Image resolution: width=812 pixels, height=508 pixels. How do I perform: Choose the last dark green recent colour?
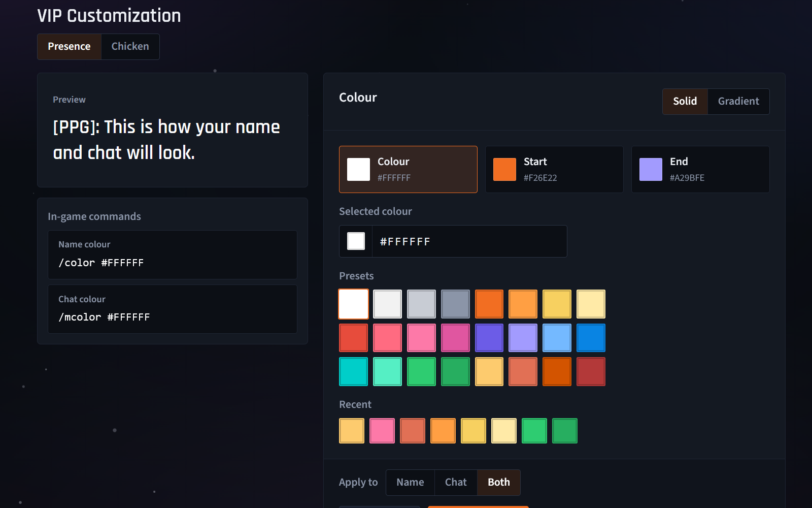click(565, 431)
